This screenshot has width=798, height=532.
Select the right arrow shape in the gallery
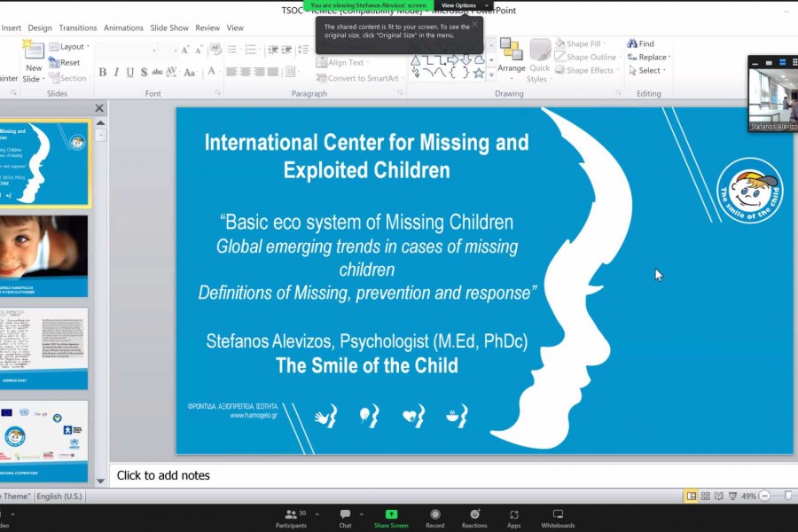(x=453, y=60)
